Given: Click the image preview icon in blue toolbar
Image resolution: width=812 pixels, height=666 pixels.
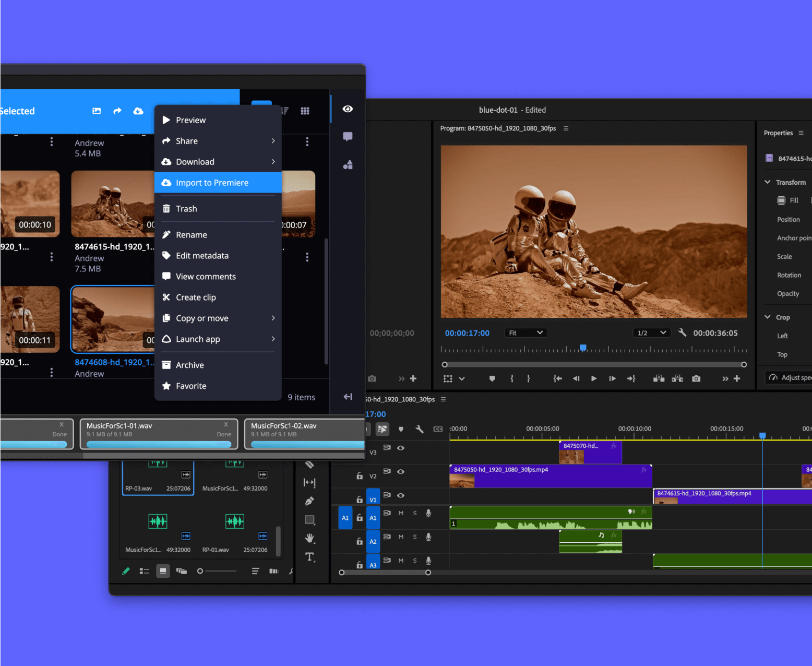Looking at the screenshot, I should click(97, 111).
